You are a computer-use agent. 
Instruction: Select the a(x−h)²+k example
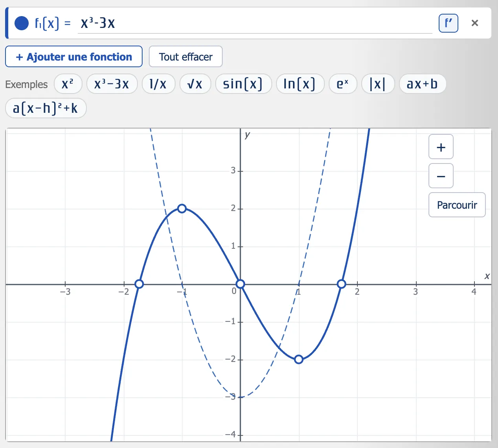pyautogui.click(x=46, y=108)
